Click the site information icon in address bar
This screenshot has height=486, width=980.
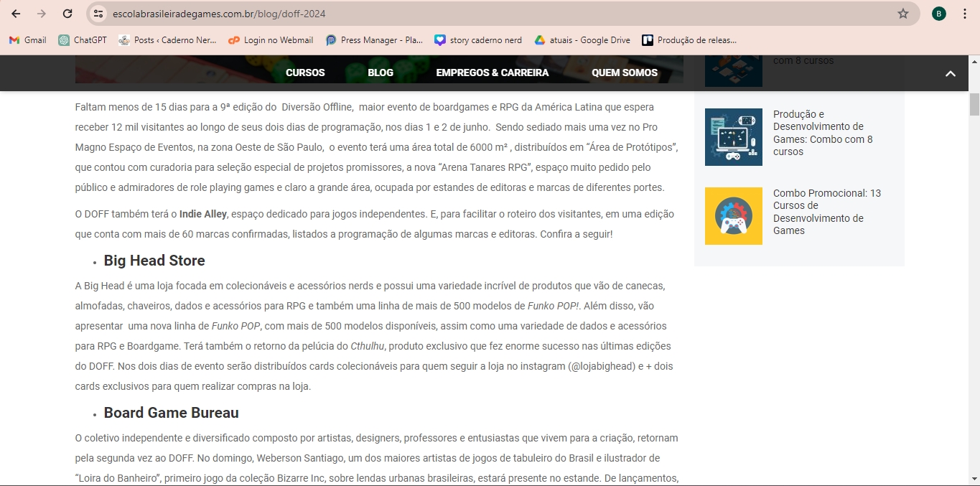pyautogui.click(x=99, y=14)
